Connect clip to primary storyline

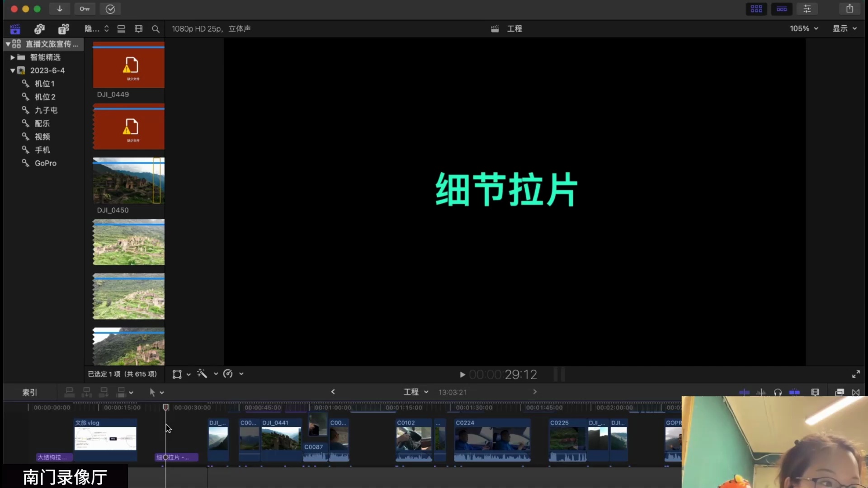(69, 392)
